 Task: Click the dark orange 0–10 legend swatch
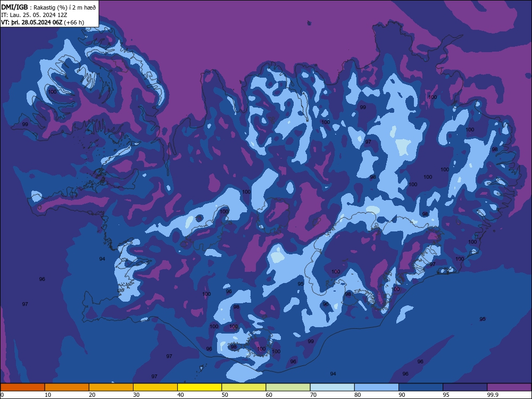(x=22, y=387)
